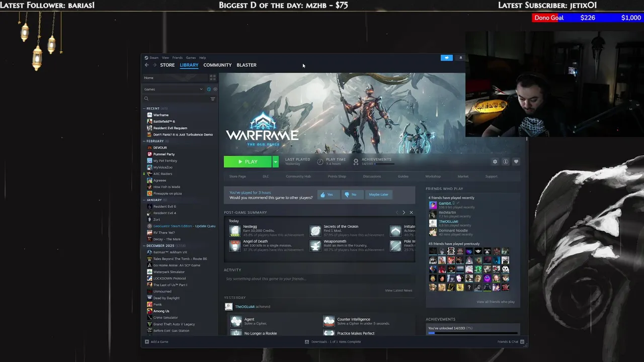Open the Warframe game info icon
This screenshot has height=362, width=644.
[x=505, y=162]
